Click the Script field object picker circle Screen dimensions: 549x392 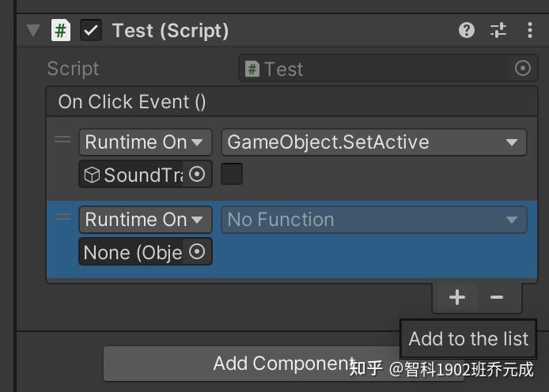tap(522, 69)
